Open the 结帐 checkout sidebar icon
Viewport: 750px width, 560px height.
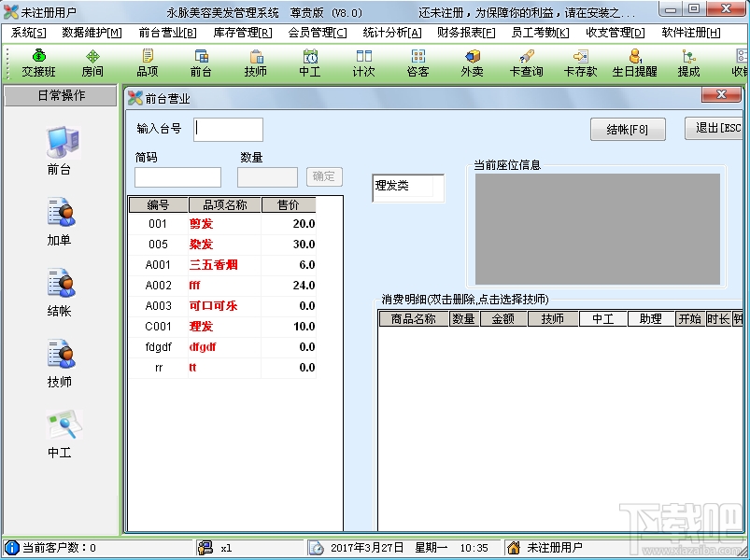(x=62, y=284)
